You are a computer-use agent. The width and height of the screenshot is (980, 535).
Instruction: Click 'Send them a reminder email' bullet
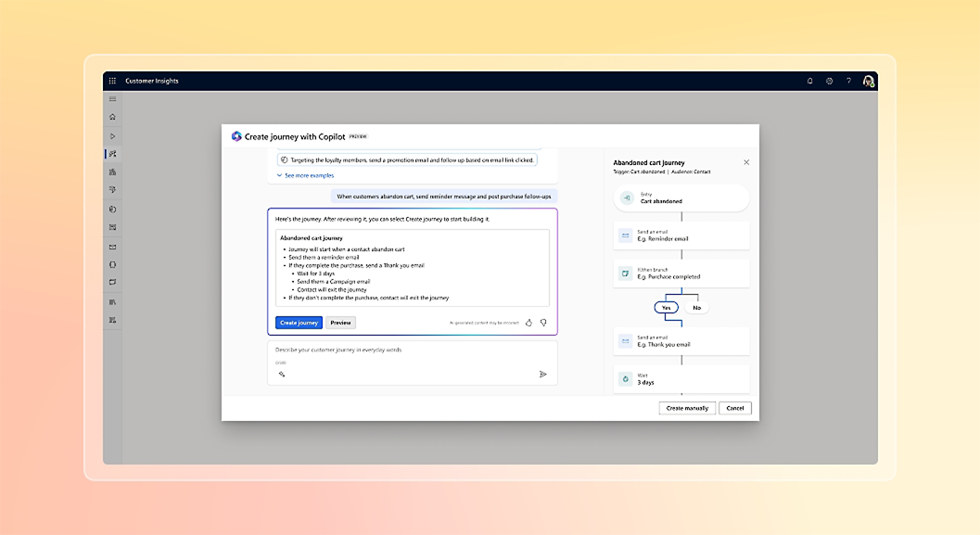point(324,257)
